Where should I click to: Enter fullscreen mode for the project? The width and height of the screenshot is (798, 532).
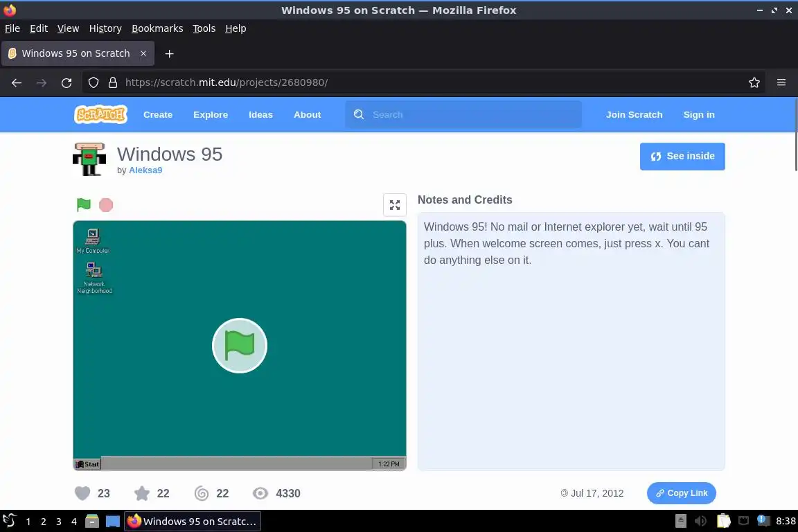[394, 204]
